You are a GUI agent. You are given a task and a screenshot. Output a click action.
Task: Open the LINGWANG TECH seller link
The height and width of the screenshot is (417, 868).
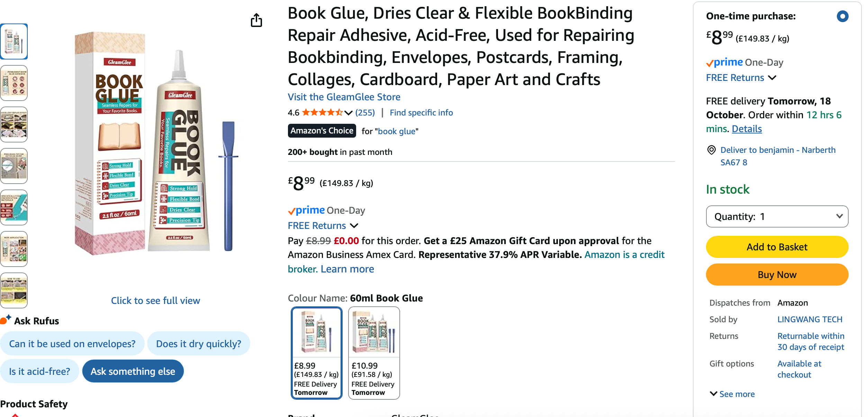pos(810,319)
